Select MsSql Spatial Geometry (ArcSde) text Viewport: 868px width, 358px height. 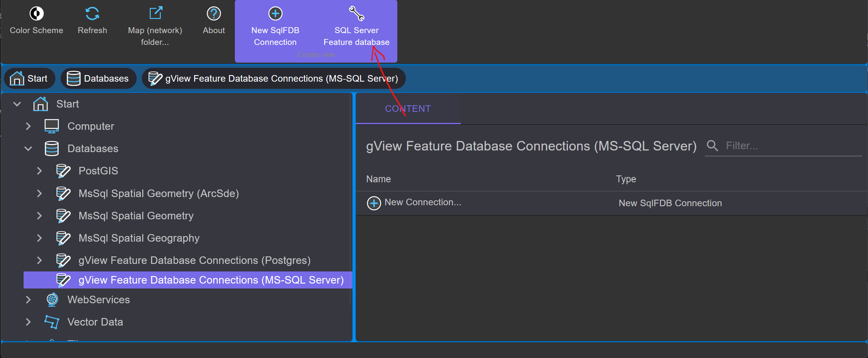click(x=159, y=193)
